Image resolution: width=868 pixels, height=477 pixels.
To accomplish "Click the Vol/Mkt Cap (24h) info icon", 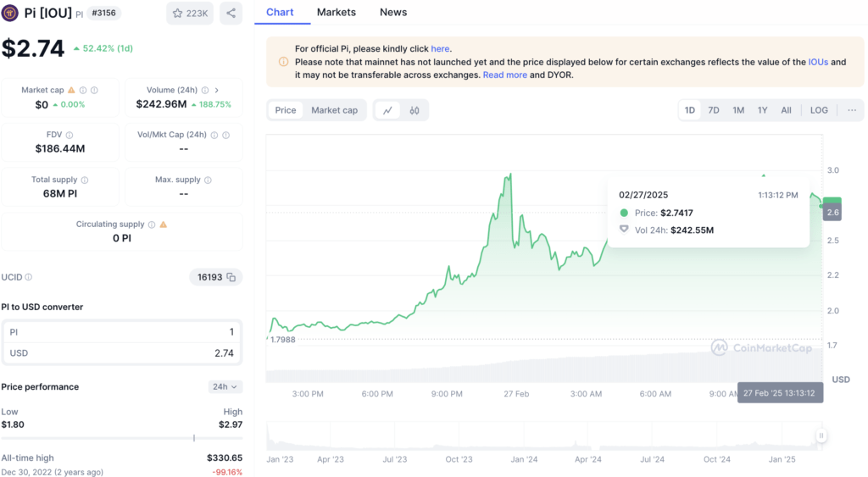I will [214, 135].
